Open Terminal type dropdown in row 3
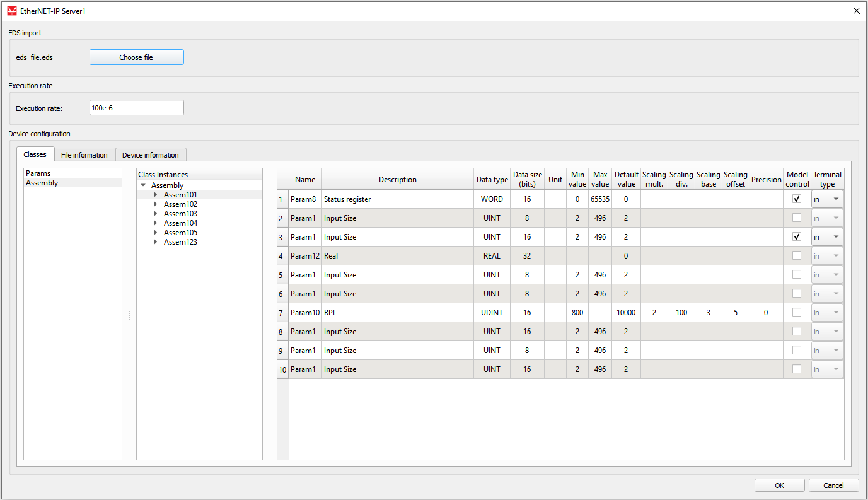 [827, 237]
